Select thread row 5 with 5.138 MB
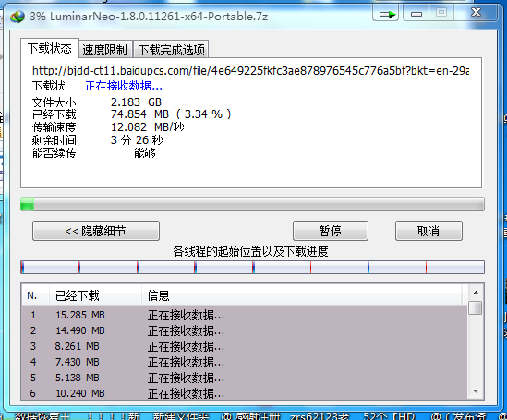 pos(245,378)
